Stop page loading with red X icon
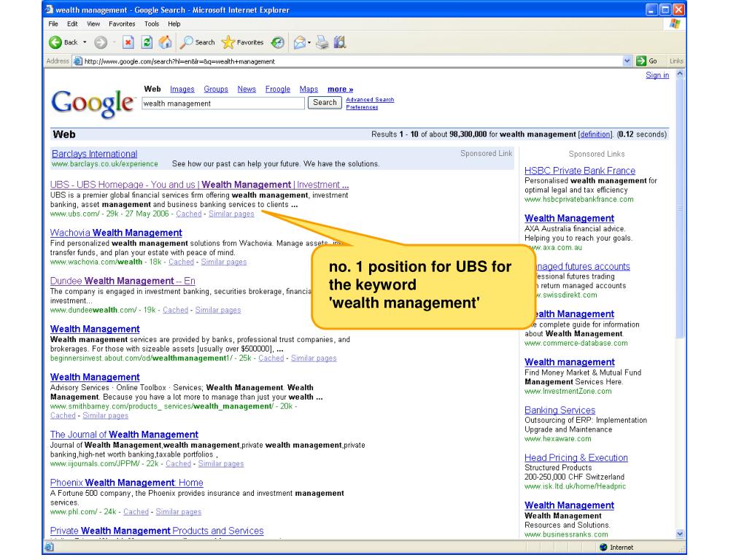Screen dimensions: 747x560 [128, 42]
